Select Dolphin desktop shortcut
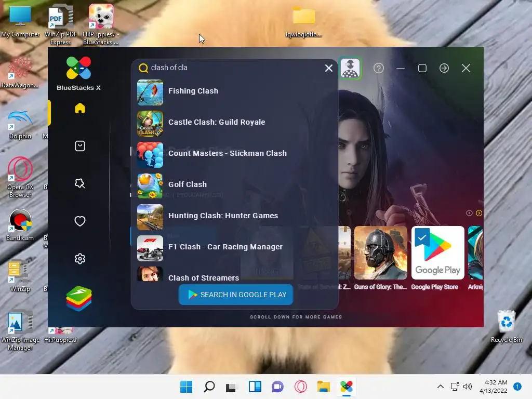The width and height of the screenshot is (532, 399). [20, 124]
